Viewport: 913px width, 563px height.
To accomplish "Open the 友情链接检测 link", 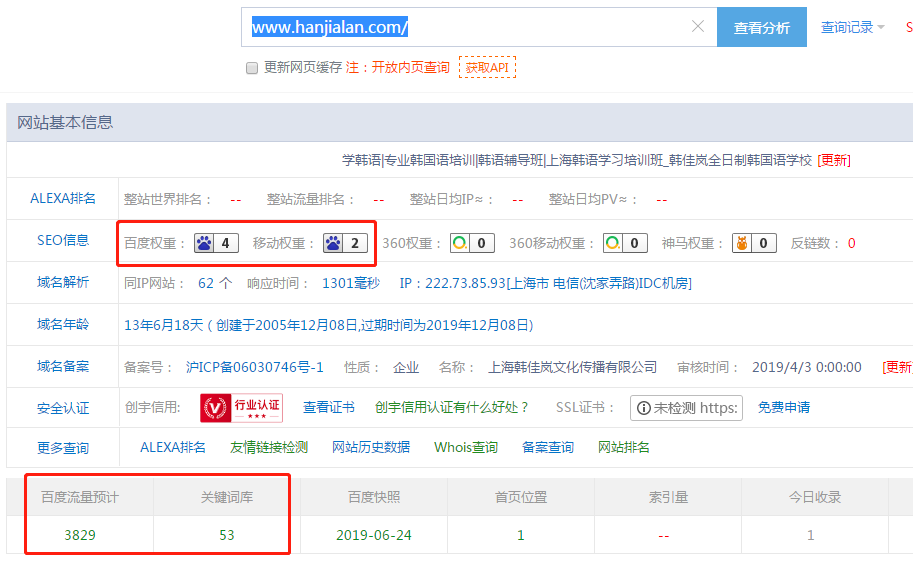I will 269,447.
